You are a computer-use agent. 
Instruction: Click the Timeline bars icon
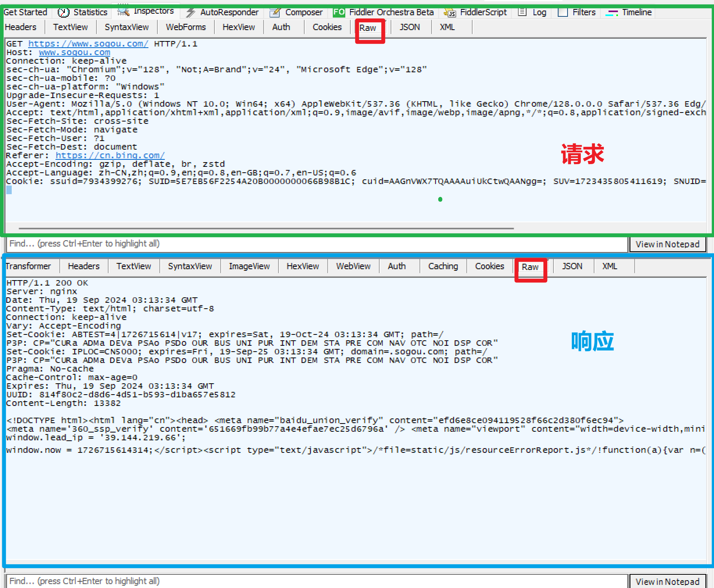coord(611,13)
